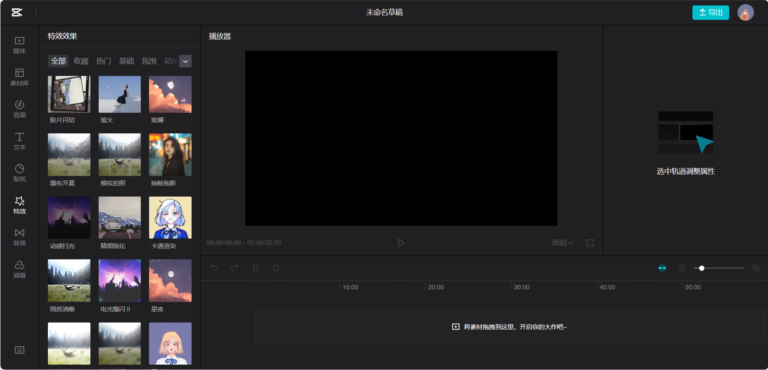This screenshot has height=370, width=768.
Task: Choose the 电光爆闪 II effect thumbnail
Action: (x=120, y=280)
